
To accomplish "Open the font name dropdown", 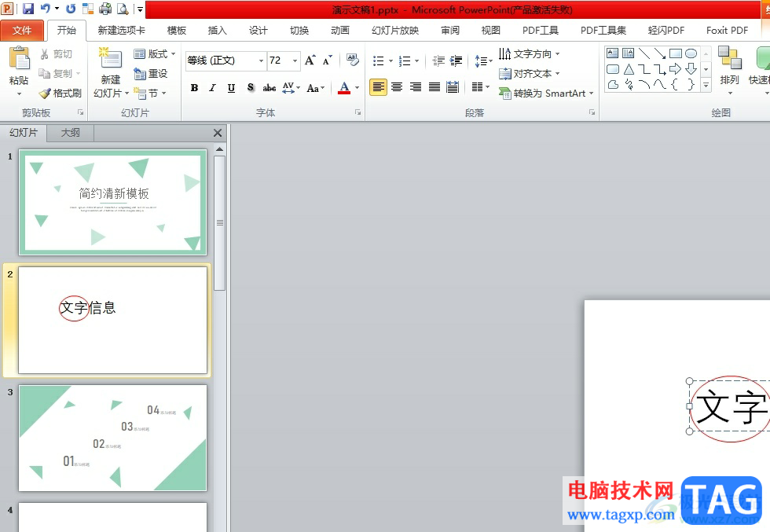I will [x=261, y=61].
